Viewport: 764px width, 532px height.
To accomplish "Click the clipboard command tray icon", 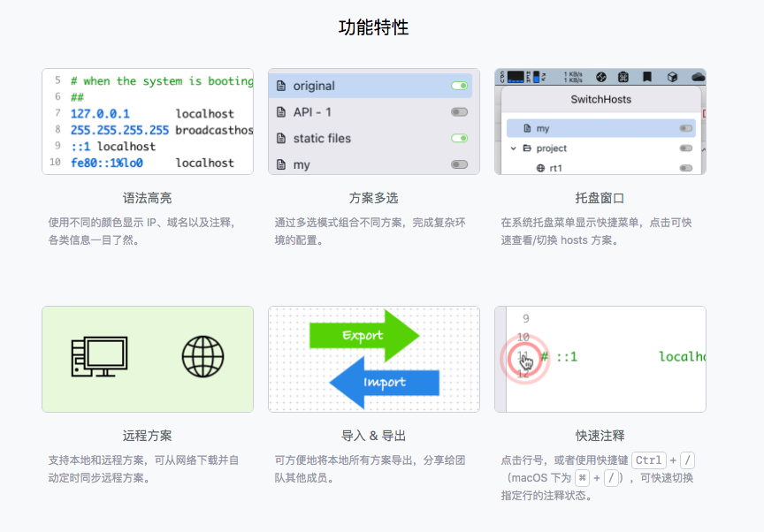I will point(623,77).
